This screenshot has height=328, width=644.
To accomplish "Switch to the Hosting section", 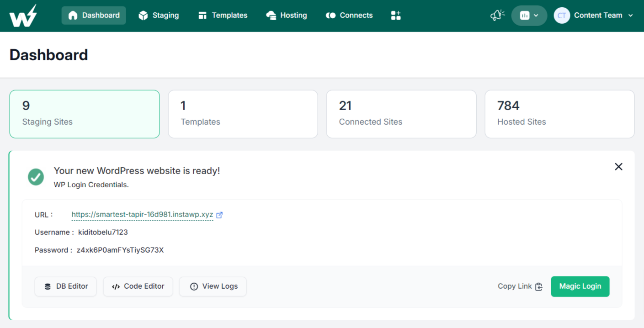I will tap(287, 16).
